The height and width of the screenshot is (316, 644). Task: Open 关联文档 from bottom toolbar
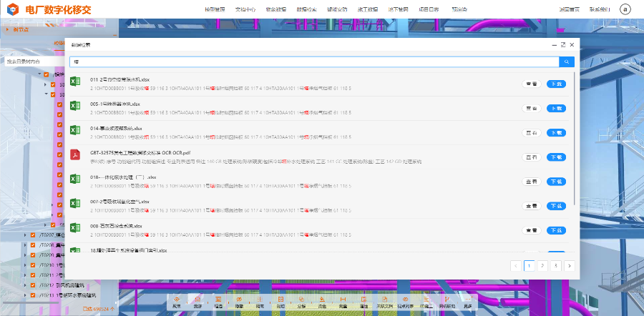384,302
